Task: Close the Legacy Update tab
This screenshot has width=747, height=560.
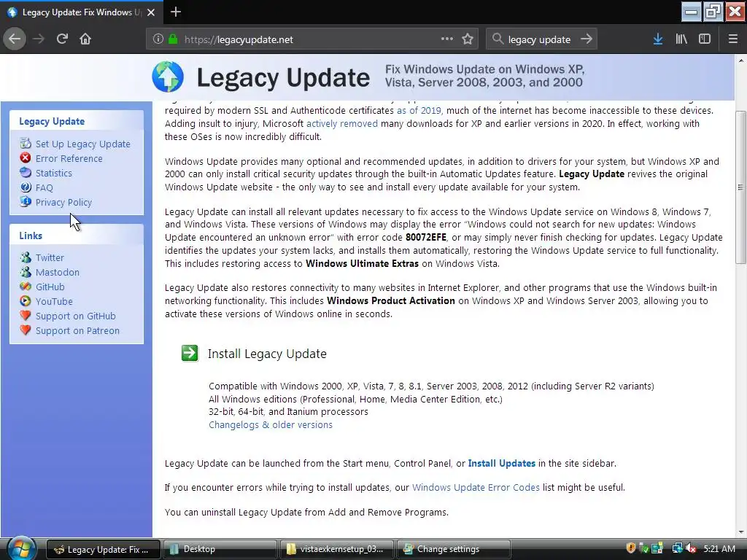Action: tap(151, 12)
